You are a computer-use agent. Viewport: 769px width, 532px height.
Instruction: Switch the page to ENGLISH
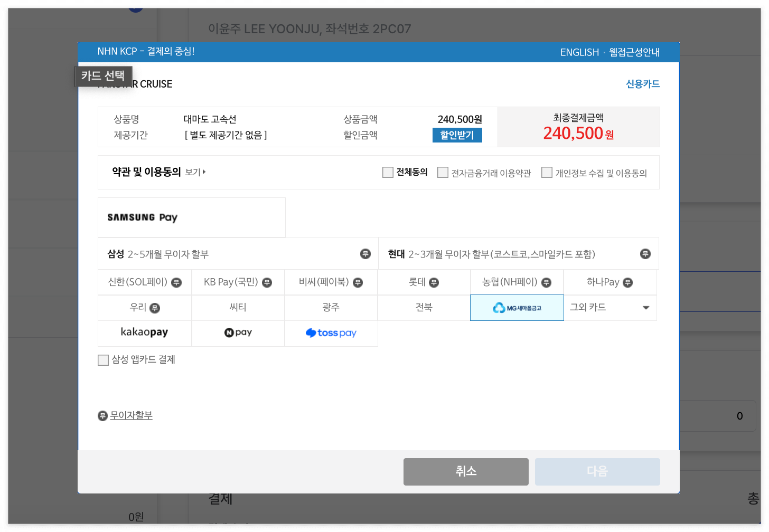pos(579,52)
